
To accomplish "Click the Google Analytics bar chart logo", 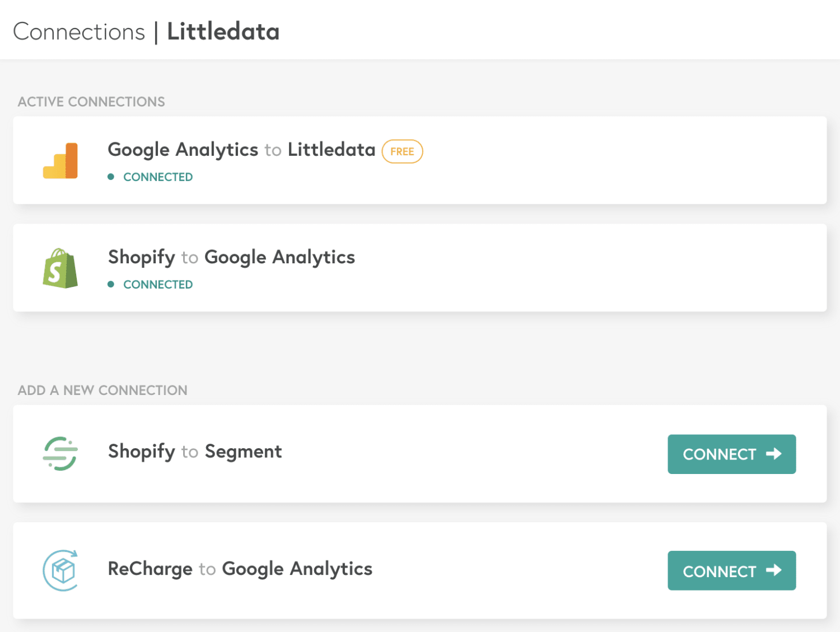I will click(x=60, y=161).
